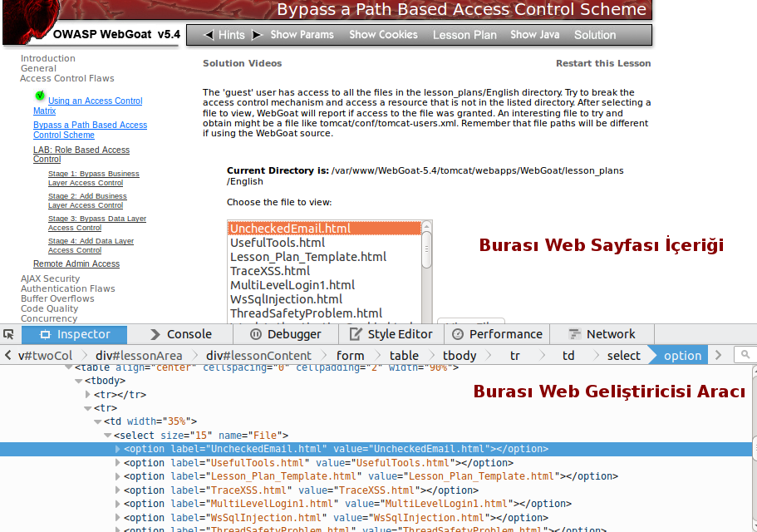Select UsefulTools.html in the file list
757x532 pixels.
324,243
